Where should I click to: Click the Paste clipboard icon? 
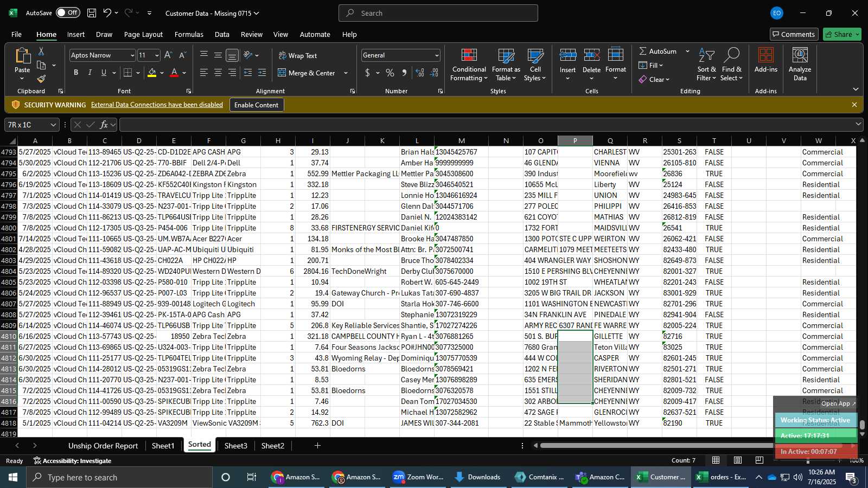coord(22,55)
